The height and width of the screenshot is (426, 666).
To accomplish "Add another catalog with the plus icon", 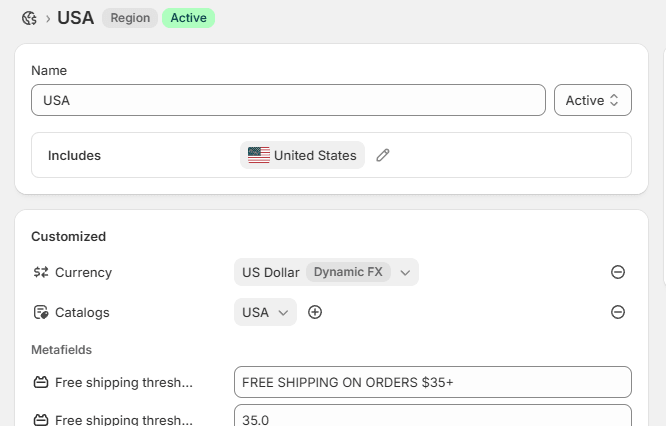I will [x=315, y=312].
